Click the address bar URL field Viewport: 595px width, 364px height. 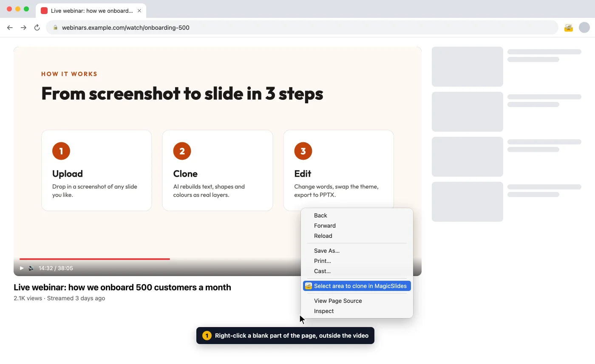coord(302,28)
